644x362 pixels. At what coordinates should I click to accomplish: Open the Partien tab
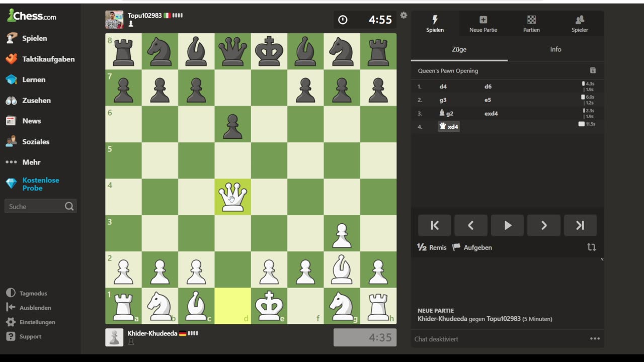531,24
